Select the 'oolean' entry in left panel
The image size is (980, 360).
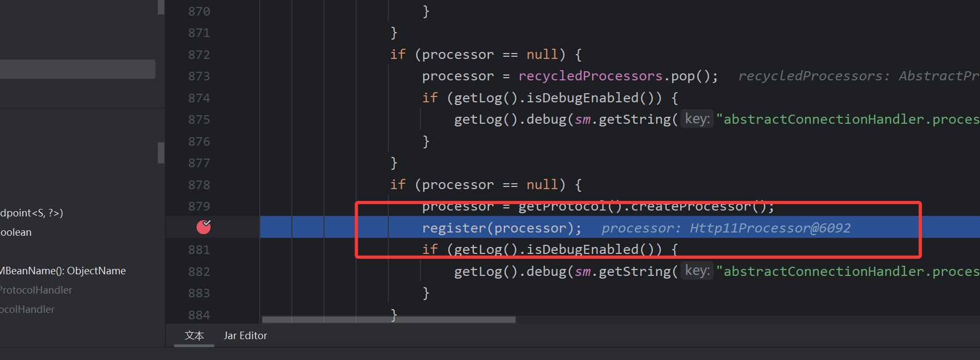pos(16,232)
